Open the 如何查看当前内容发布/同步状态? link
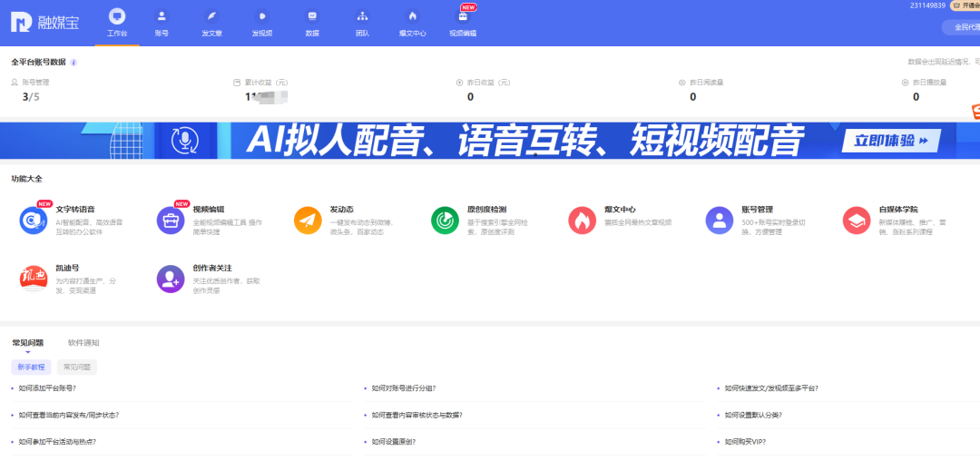This screenshot has width=980, height=461. point(69,415)
